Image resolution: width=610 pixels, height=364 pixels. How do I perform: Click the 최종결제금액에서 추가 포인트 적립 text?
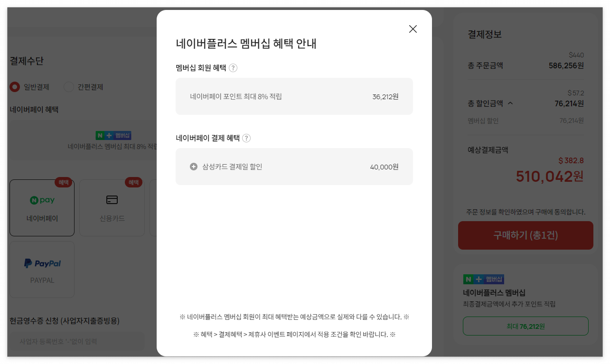509,304
